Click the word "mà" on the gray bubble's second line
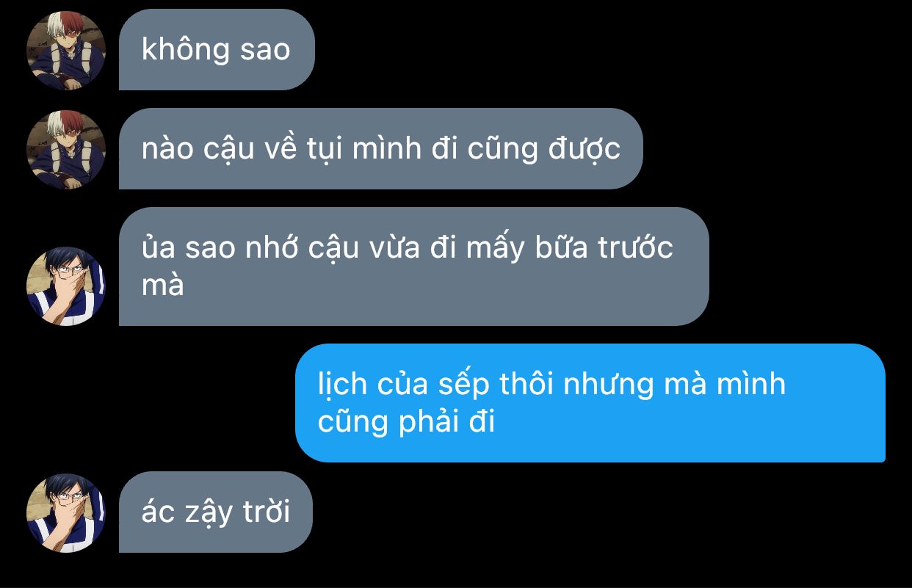Image resolution: width=912 pixels, height=588 pixels. point(162,286)
